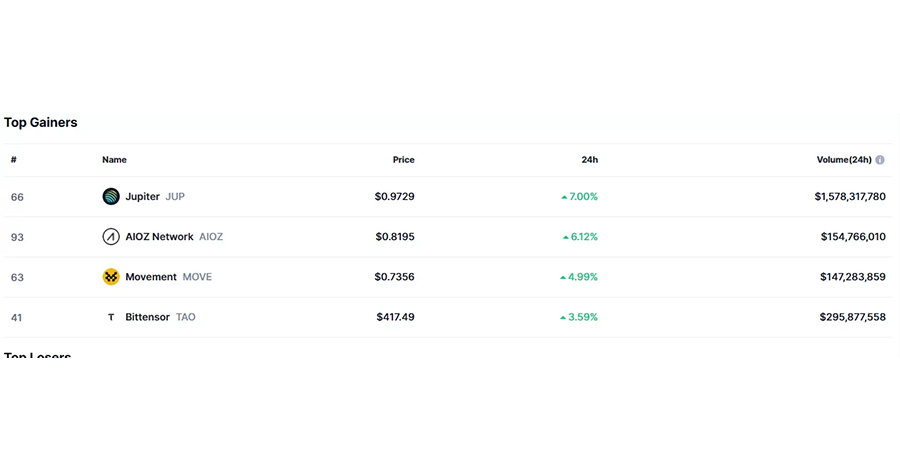Click Movement's 4.99% change value
Viewport: 900px width, 471px height.
(583, 277)
